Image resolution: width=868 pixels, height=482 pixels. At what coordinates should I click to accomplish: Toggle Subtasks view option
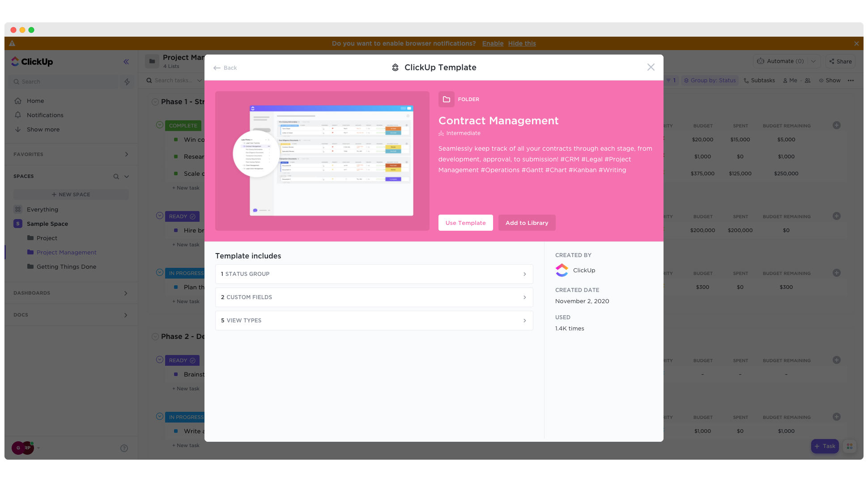tap(759, 80)
